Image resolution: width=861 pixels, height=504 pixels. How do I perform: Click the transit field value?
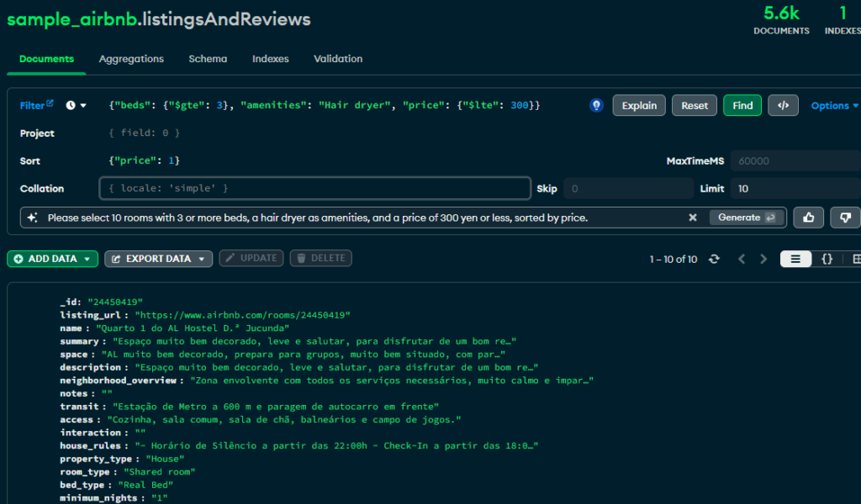[x=276, y=407]
